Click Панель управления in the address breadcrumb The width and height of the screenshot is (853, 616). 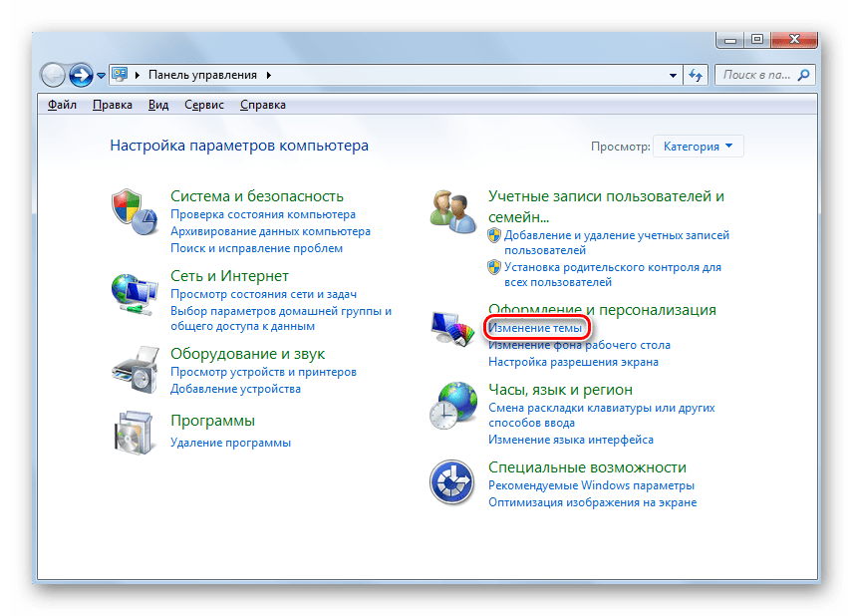tap(202, 75)
